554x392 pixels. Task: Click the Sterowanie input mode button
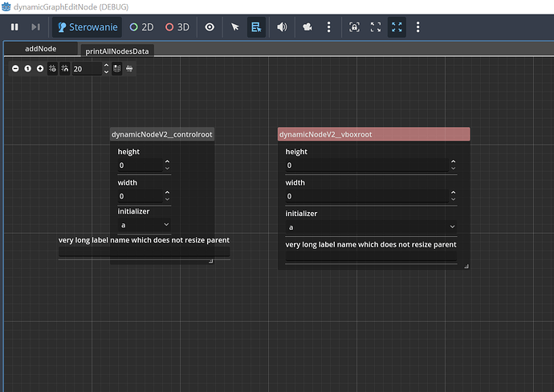tap(88, 27)
